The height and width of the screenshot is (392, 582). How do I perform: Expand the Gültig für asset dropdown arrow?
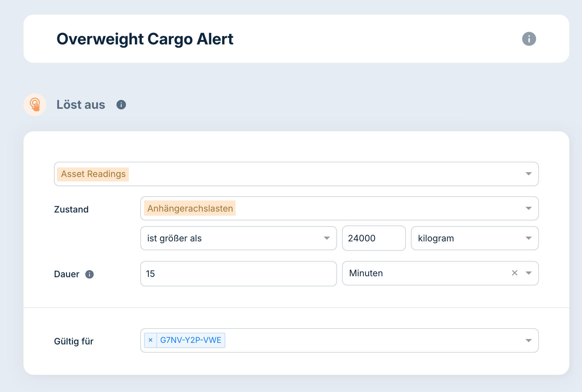[528, 341]
